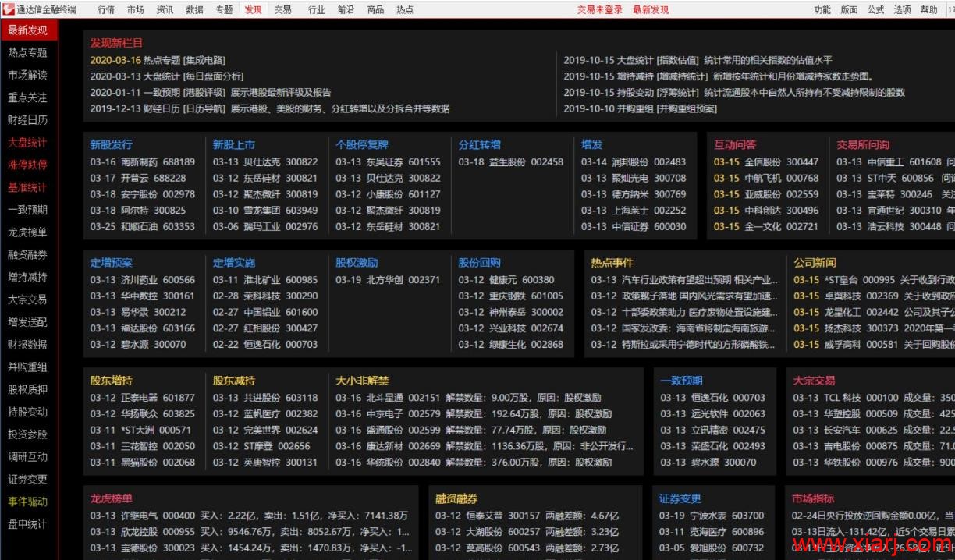This screenshot has height=560, width=955.
Task: Select the 商品 menu item
Action: coord(375,10)
